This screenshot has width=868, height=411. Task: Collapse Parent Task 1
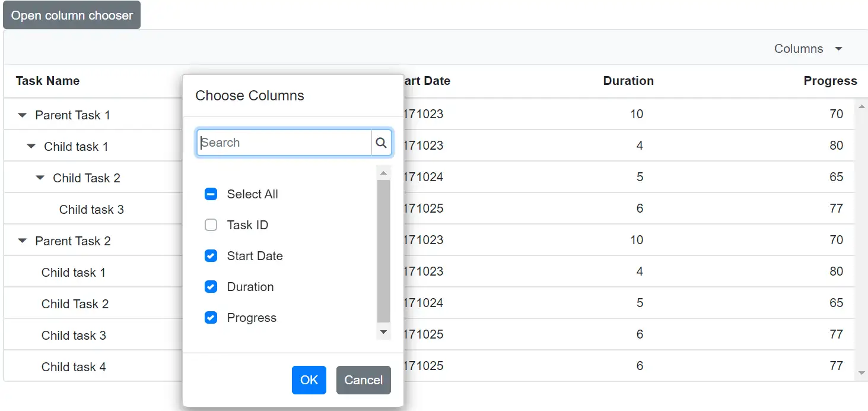tap(22, 115)
